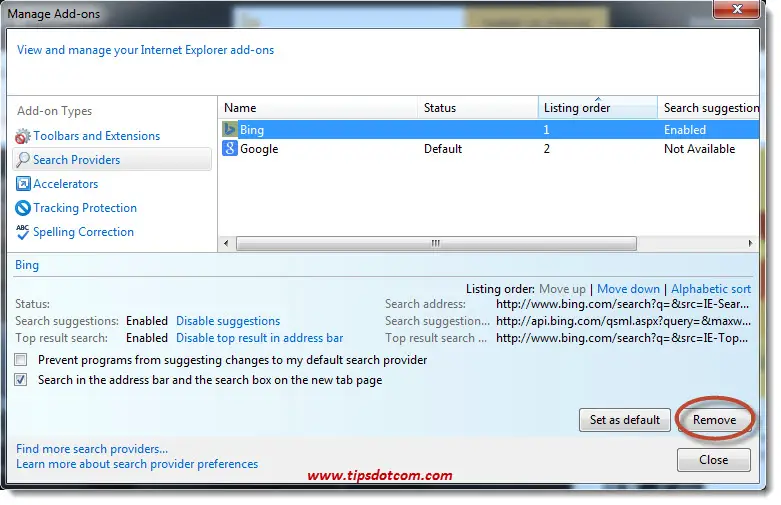Screen dimensions: 781x505
Task: Click the Spelling Correction ABC checkmark icon
Action: coord(22,232)
